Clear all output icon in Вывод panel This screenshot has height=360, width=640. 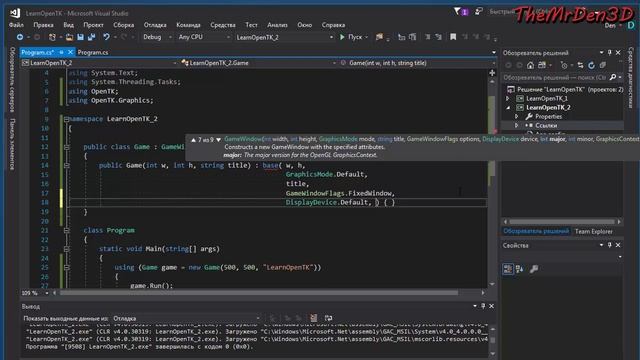pyautogui.click(x=313, y=318)
